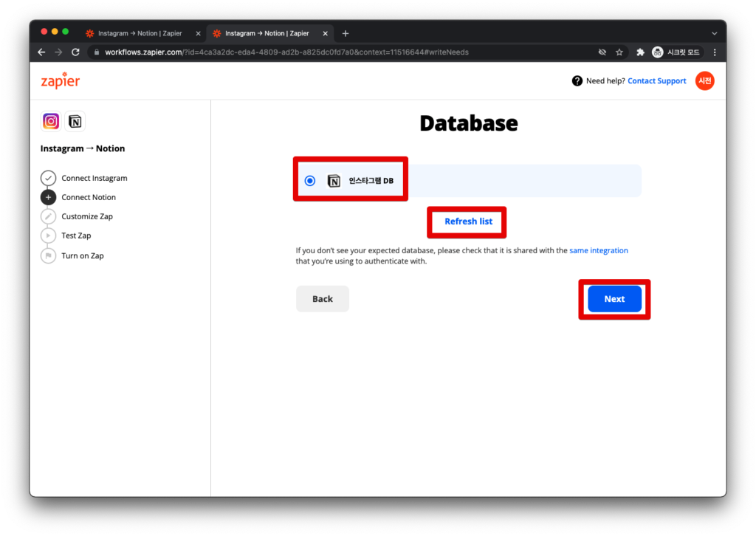Click the Turn on Zap flag icon
Screen dimensions: 756x536
(48, 255)
